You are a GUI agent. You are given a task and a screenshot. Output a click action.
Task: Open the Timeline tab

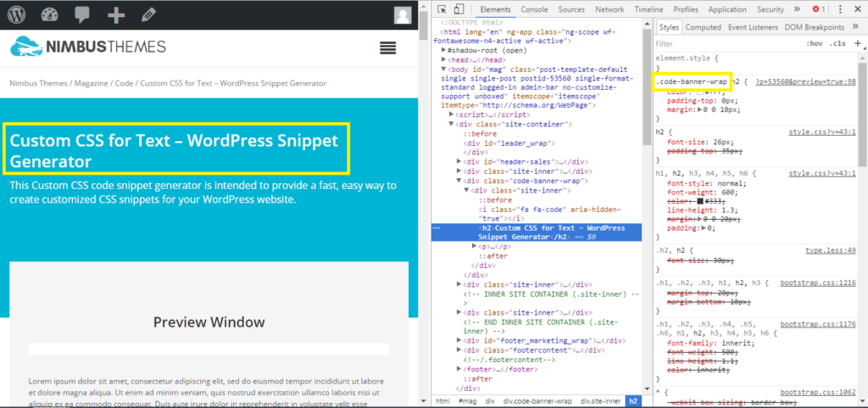click(648, 9)
